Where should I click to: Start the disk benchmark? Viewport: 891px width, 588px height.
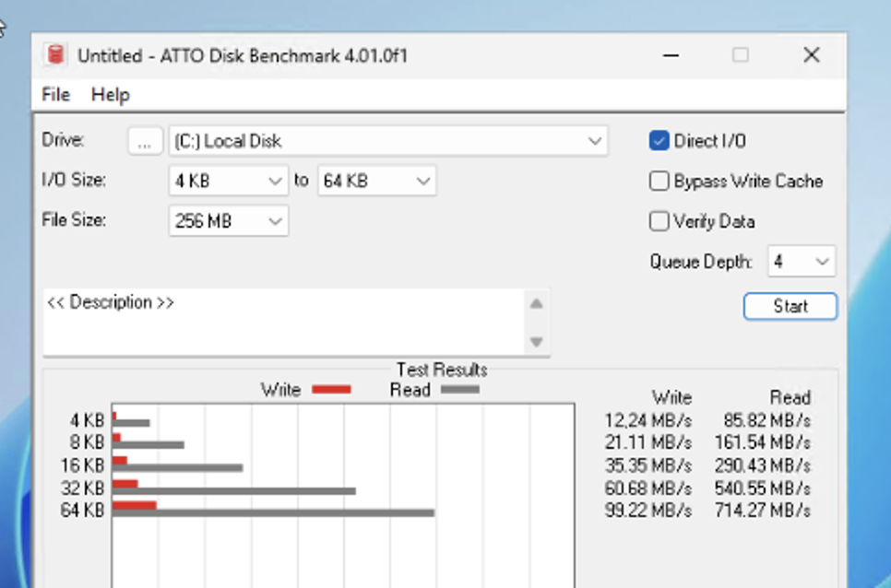pyautogui.click(x=790, y=307)
